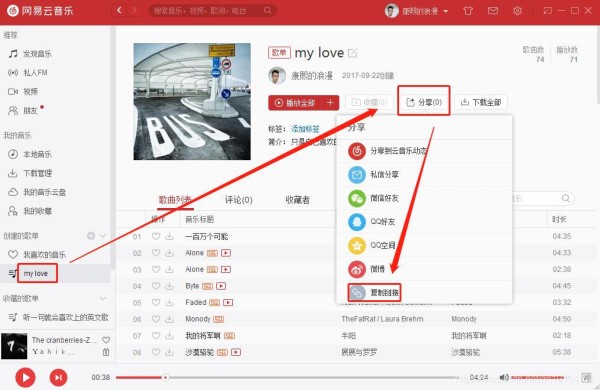
Task: Toggle the heart on the now-playing cranberries track
Action: [x=106, y=339]
